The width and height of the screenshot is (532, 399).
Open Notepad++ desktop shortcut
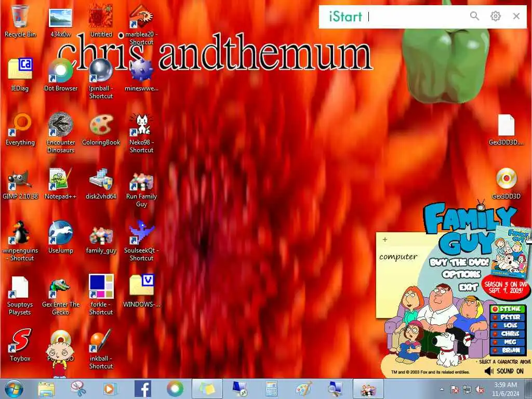(x=60, y=183)
